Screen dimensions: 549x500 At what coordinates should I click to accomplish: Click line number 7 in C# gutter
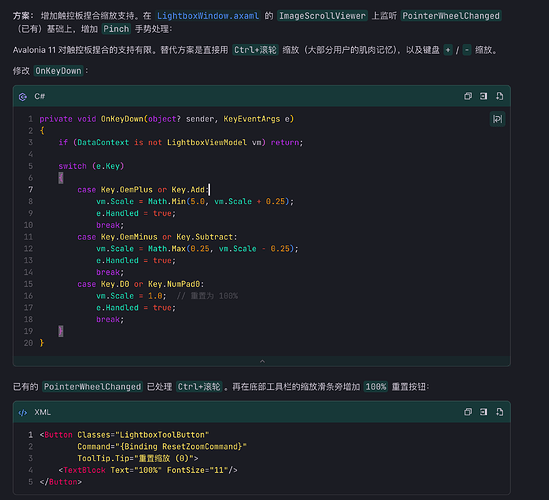click(30, 189)
